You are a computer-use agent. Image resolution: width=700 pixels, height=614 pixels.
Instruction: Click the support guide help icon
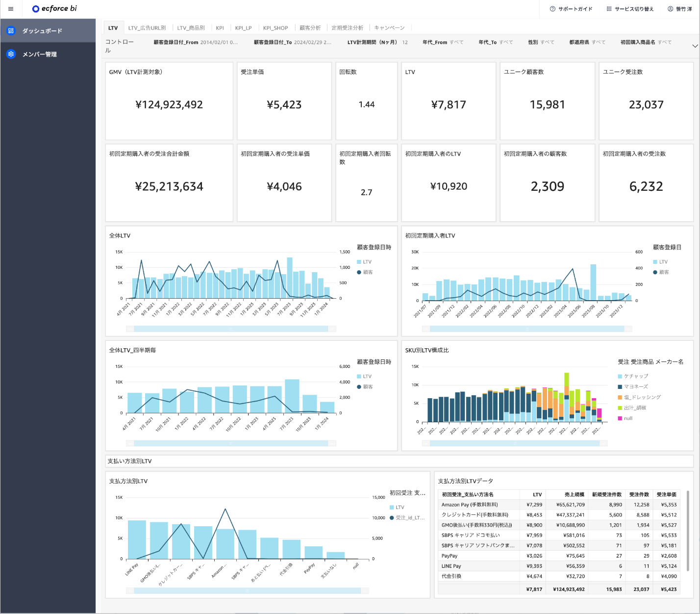552,9
